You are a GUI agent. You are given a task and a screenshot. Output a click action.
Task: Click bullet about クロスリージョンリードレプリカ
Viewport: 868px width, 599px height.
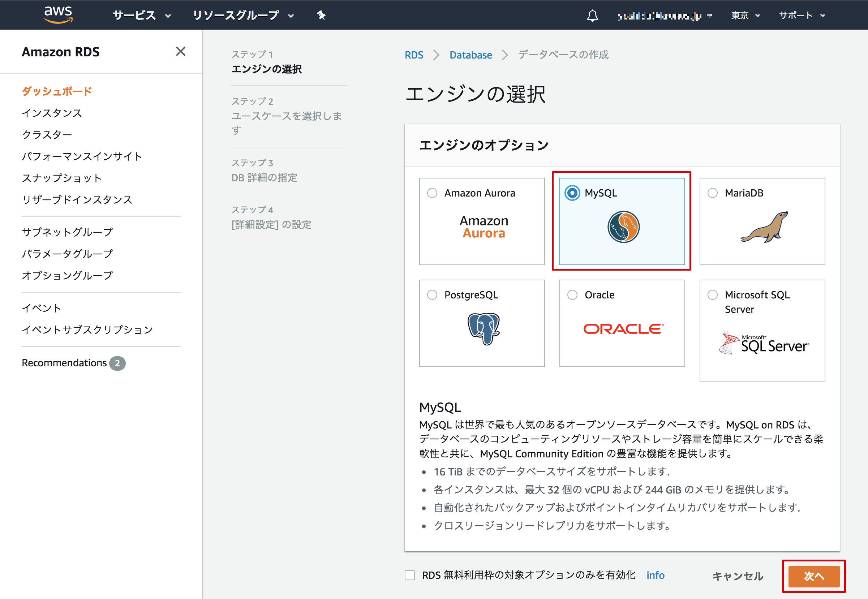(552, 525)
